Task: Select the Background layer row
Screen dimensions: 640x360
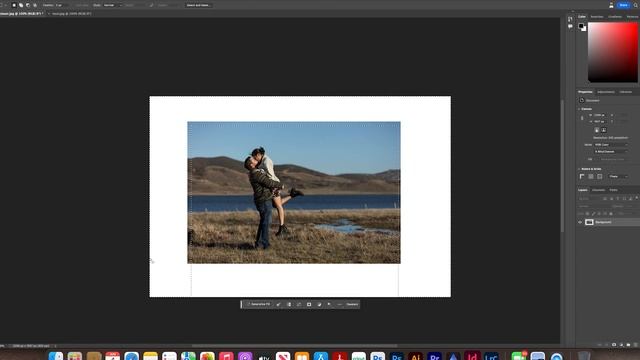Action: (608, 222)
